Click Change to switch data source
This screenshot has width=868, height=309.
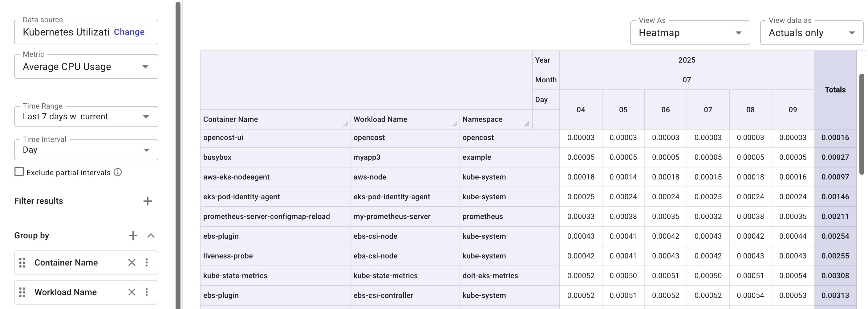[129, 32]
